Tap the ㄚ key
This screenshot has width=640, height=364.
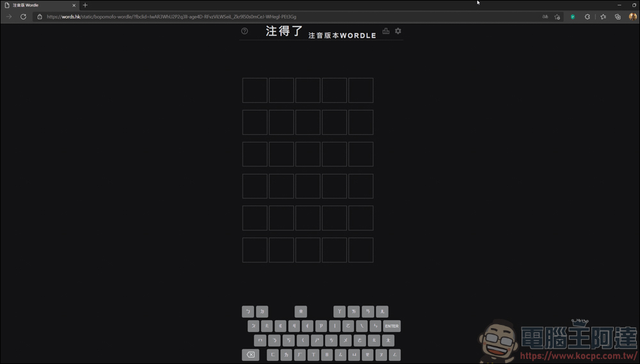tap(339, 312)
